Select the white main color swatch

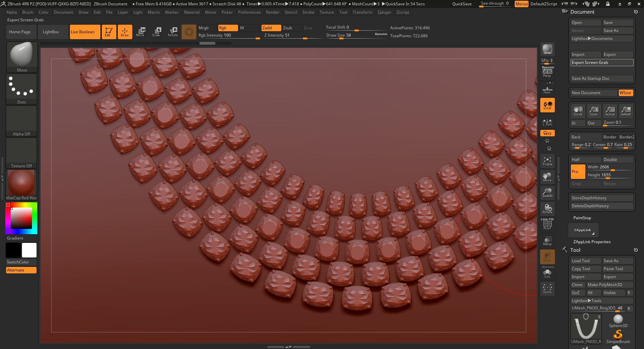(x=29, y=250)
